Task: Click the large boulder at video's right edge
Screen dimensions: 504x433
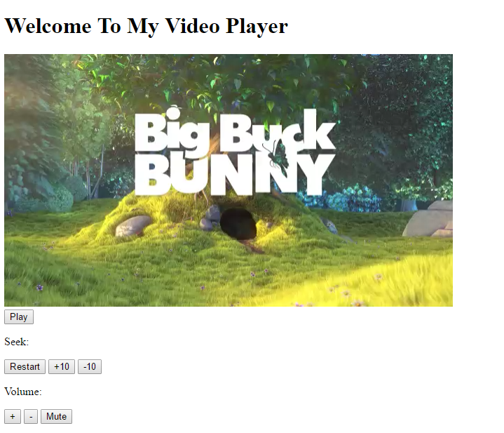Action: [428, 219]
